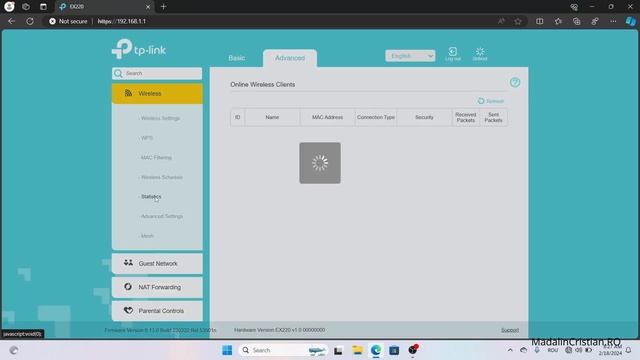Click the Edge icon in the taskbar

pyautogui.click(x=376, y=350)
